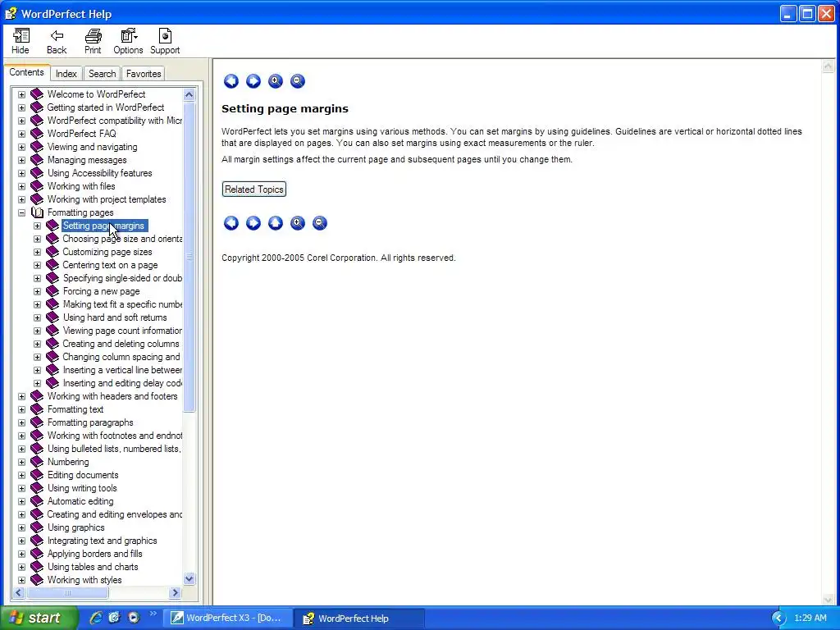This screenshot has width=840, height=630.
Task: Go back using the Back toolbar icon
Action: (57, 41)
